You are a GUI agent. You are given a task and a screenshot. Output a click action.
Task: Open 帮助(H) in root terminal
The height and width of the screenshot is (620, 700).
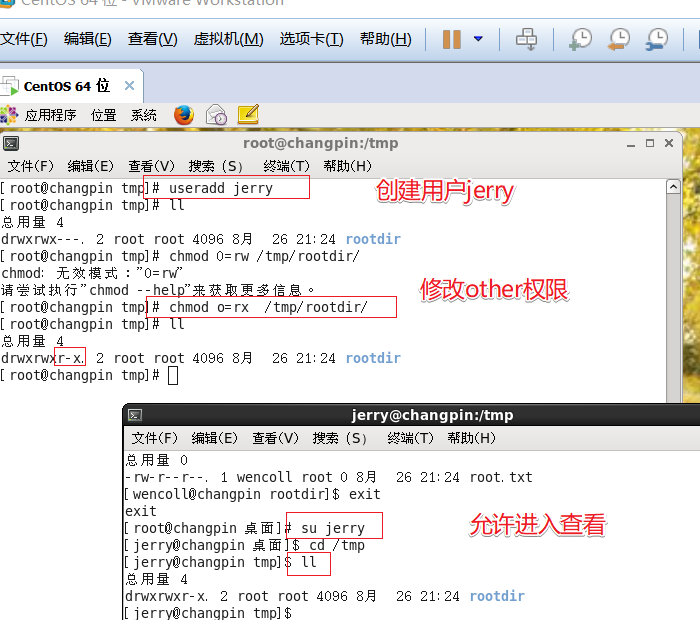pos(347,166)
